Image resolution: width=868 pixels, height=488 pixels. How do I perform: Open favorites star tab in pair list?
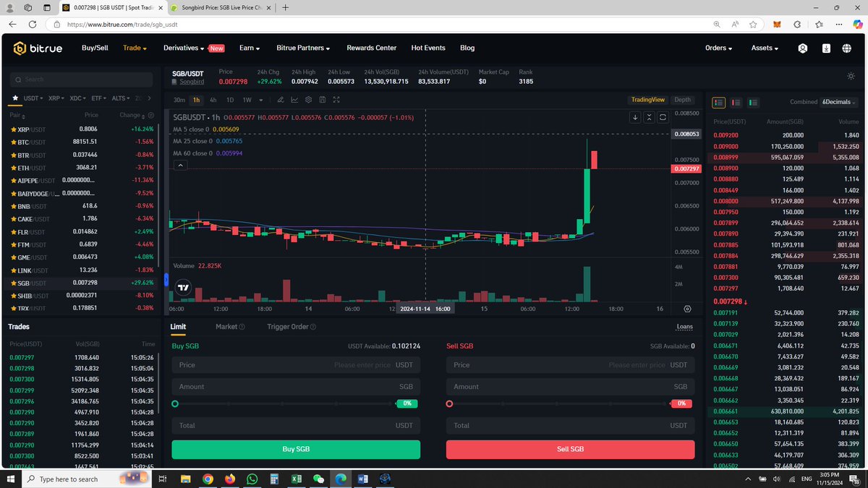point(15,98)
